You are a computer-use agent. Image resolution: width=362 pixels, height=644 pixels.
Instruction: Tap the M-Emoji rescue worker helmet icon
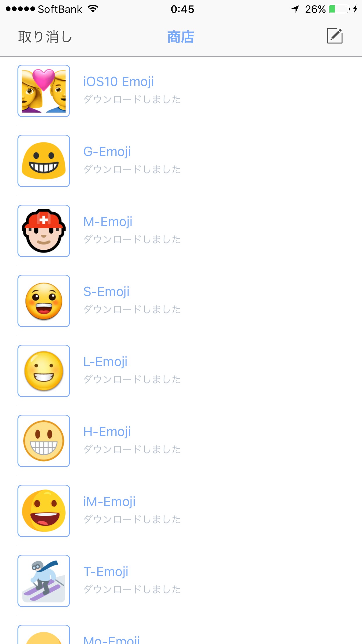pyautogui.click(x=44, y=231)
